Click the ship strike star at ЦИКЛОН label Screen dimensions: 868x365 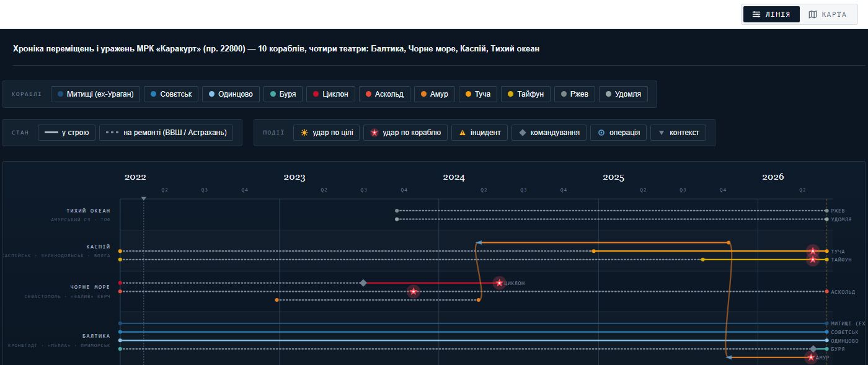click(x=500, y=283)
